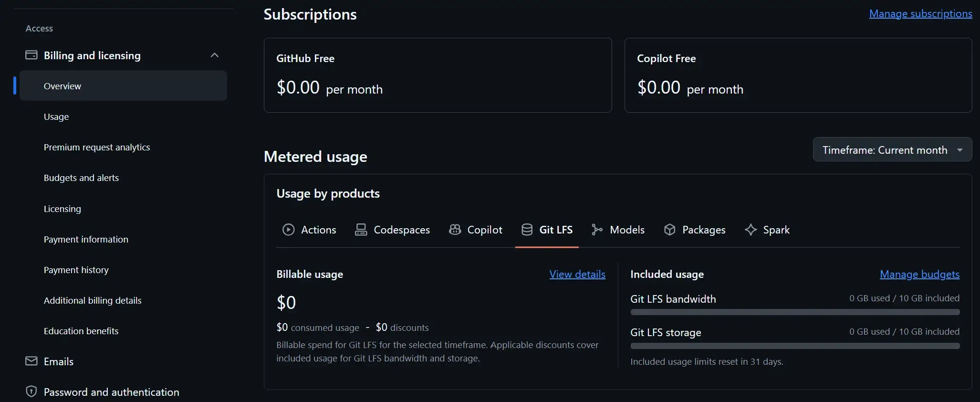The width and height of the screenshot is (980, 402).
Task: Open Manage subscriptions link
Action: [920, 14]
